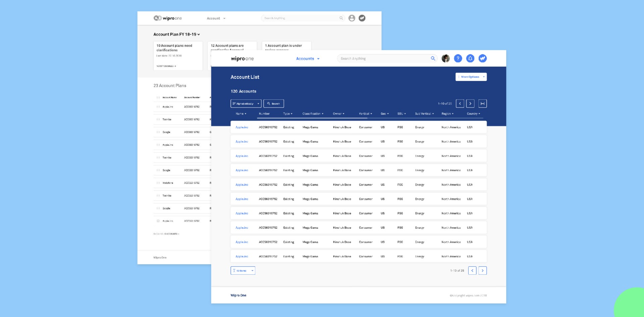Click the magnifier icon in Account List search bar

tap(433, 58)
